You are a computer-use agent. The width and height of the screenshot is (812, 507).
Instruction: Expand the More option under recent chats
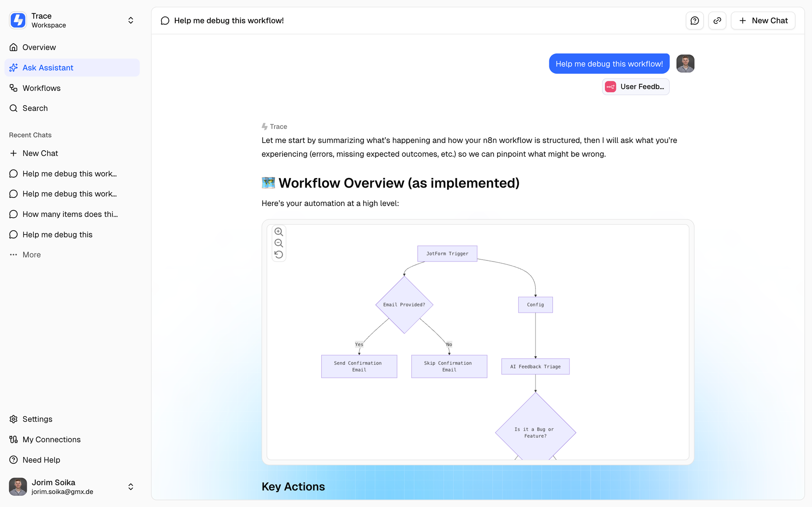point(31,255)
